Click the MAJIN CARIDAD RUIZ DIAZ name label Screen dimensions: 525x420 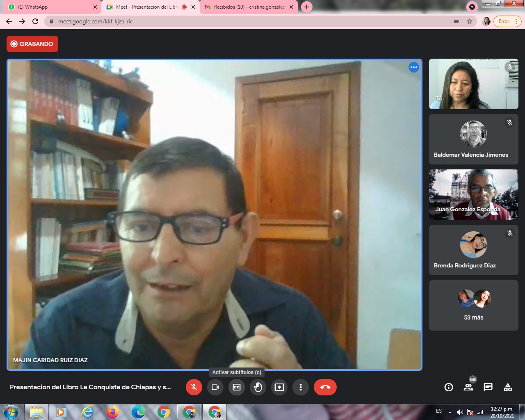(50, 360)
